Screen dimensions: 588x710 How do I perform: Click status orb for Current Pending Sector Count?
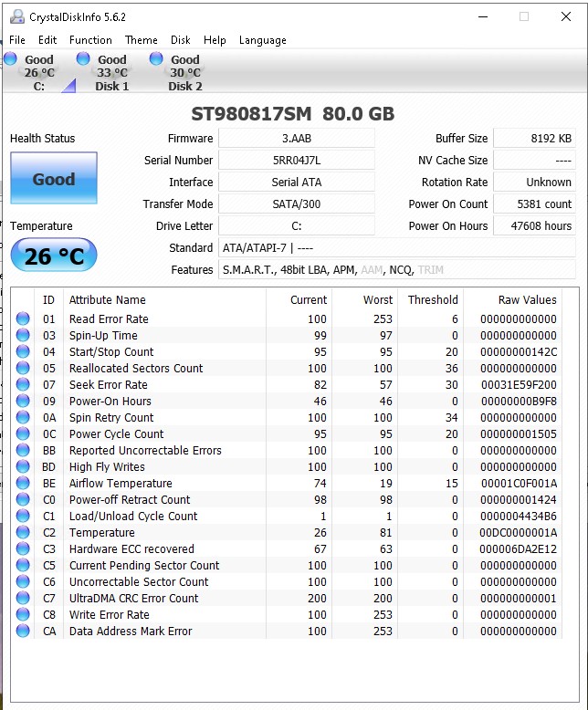point(23,565)
